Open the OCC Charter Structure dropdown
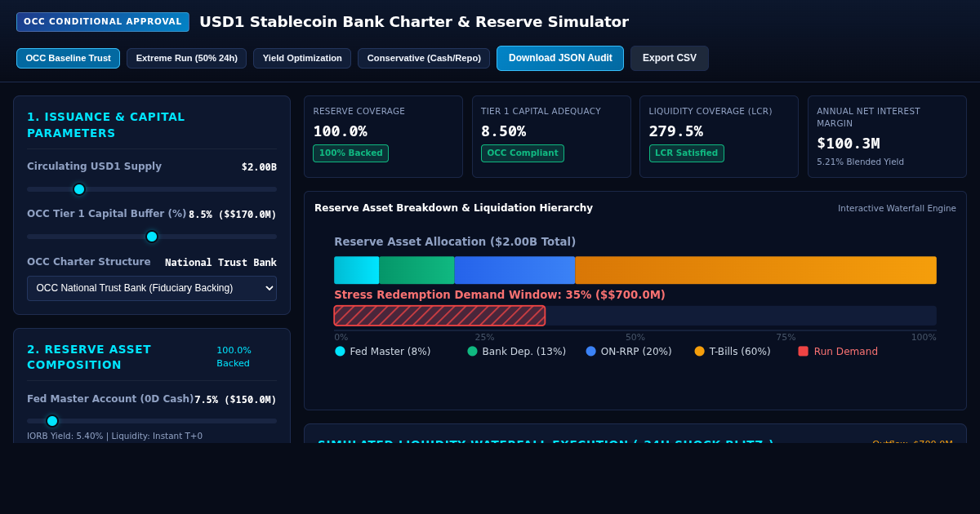This screenshot has width=980, height=514. click(152, 288)
